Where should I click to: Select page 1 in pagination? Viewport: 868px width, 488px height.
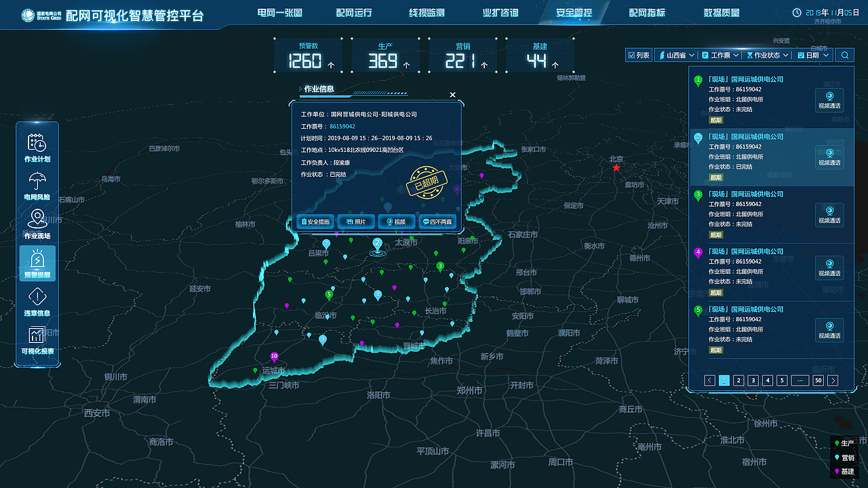[x=724, y=381]
